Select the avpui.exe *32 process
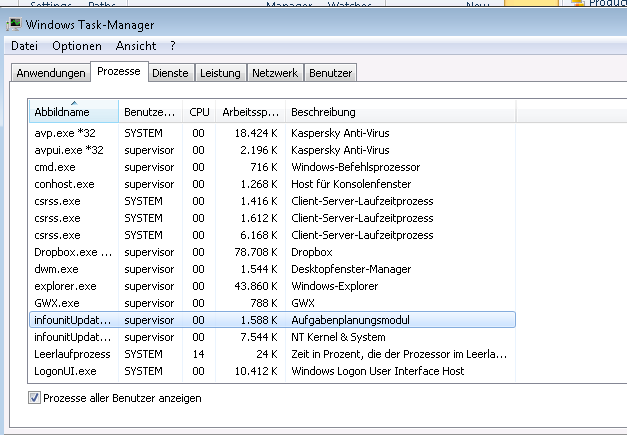This screenshot has height=435, width=627. 272,150
